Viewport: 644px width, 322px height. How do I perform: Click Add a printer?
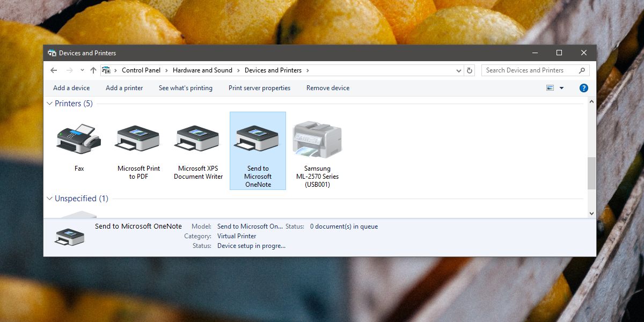[x=124, y=88]
